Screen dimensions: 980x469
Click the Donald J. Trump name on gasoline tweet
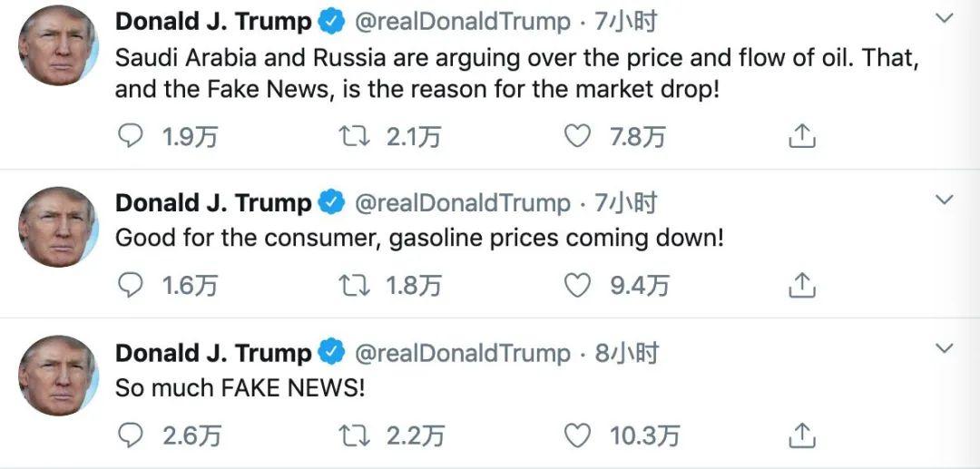coord(213,203)
